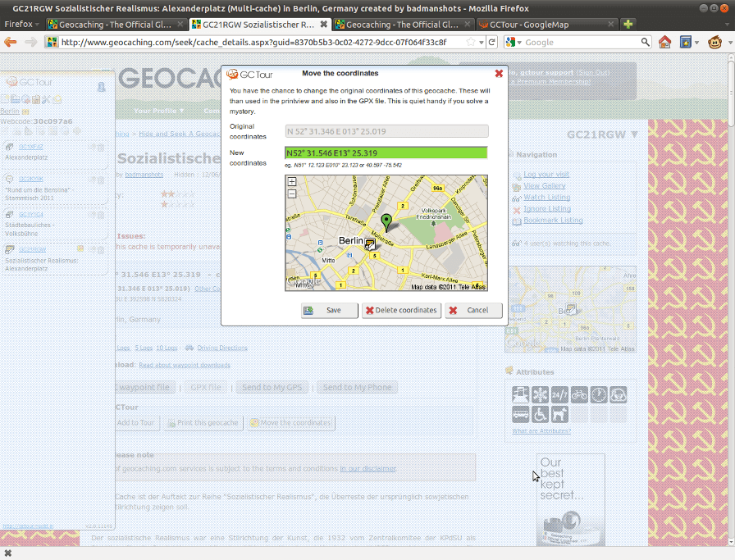The width and height of the screenshot is (735, 560).
Task: Click Send to My Phone on the page
Action: point(357,387)
